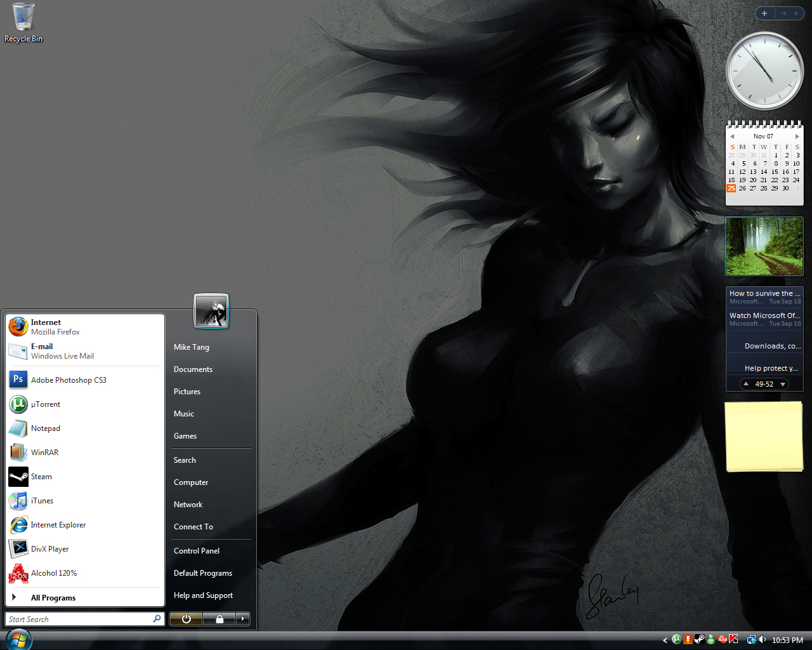Viewport: 812px width, 650px height.
Task: Click green Messenger buddy tray icon
Action: pyautogui.click(x=711, y=639)
